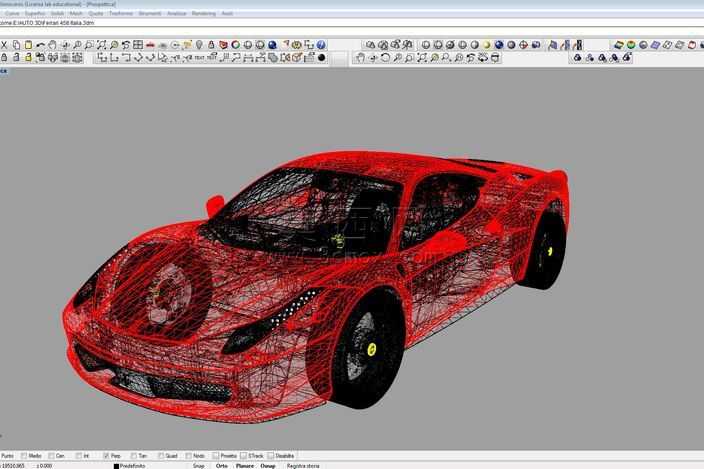
Task: Click the 'text' object tool icon
Action: point(199,57)
